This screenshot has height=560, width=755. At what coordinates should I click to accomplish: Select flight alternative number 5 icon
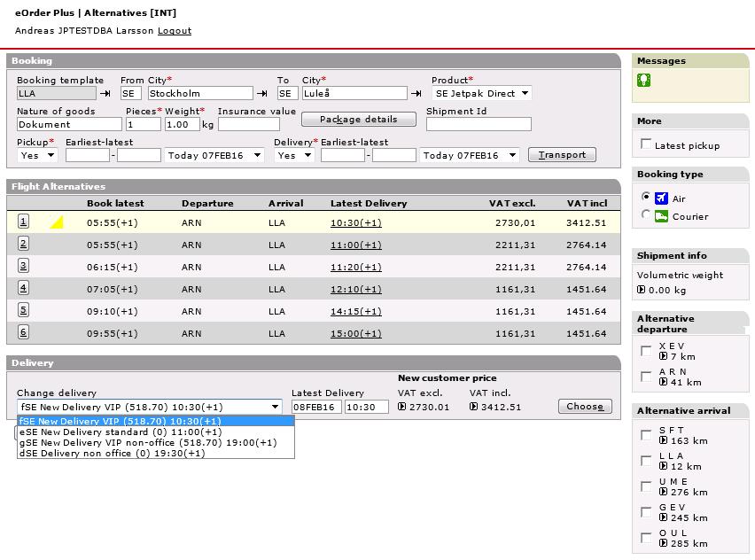point(23,310)
